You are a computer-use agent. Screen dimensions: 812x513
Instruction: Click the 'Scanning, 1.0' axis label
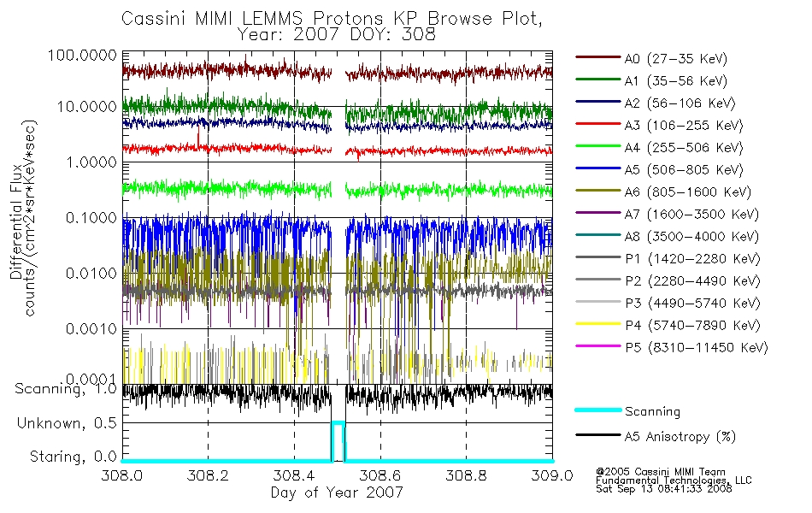66,389
